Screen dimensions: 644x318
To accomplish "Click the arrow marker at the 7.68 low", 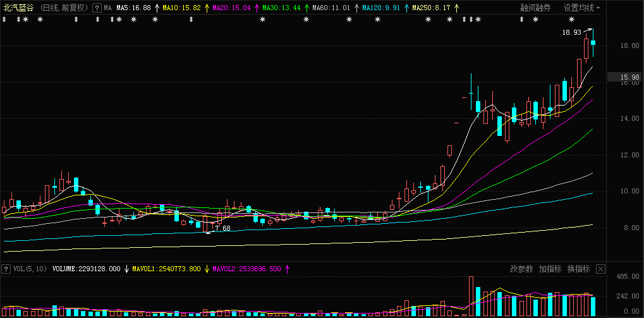I will coord(209,231).
